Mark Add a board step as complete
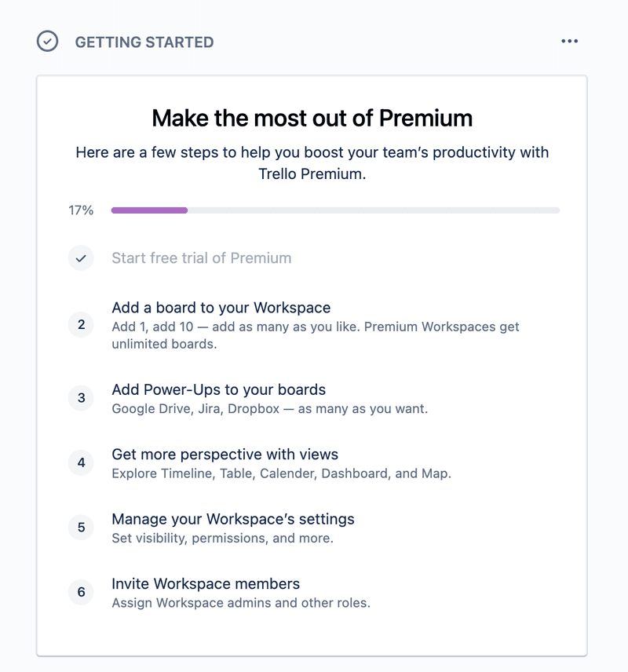The height and width of the screenshot is (672, 628). [x=81, y=324]
